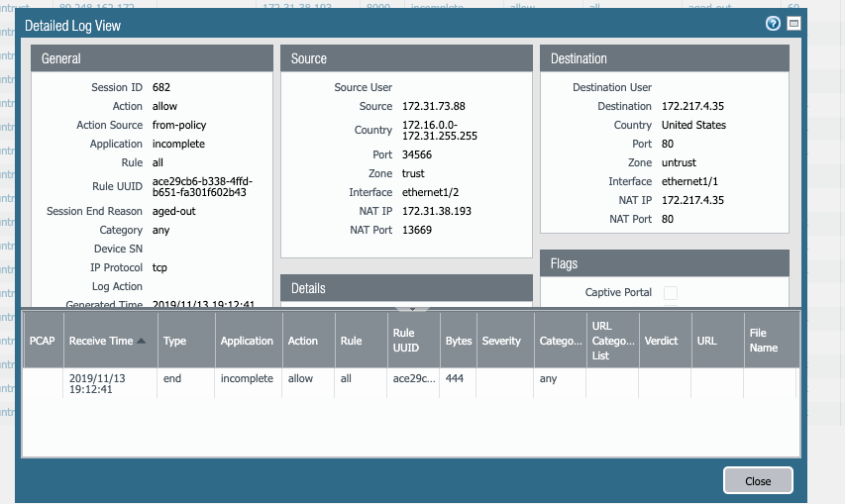This screenshot has height=504, width=845.
Task: Click the Application column header
Action: (x=247, y=341)
